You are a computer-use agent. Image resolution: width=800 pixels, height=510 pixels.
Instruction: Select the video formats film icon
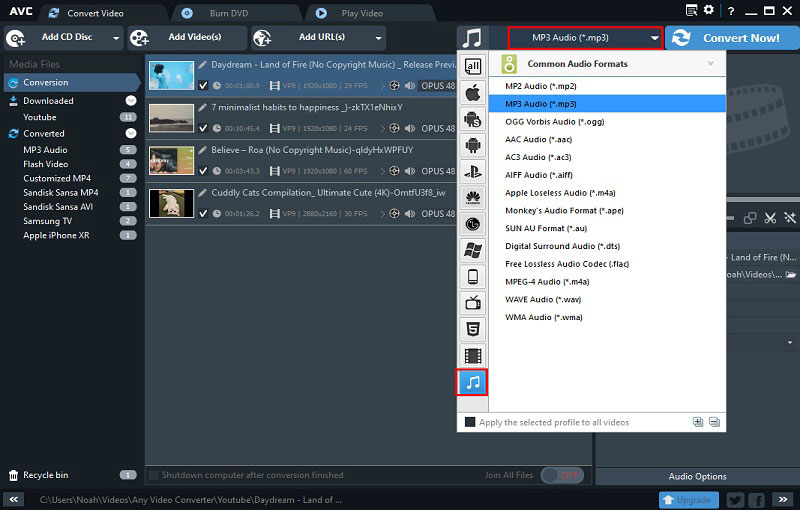point(473,355)
